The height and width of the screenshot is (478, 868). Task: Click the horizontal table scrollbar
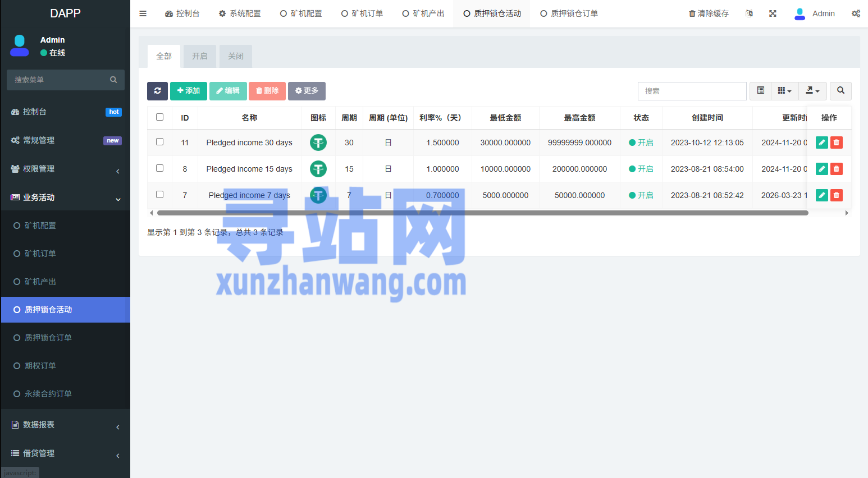(x=482, y=213)
